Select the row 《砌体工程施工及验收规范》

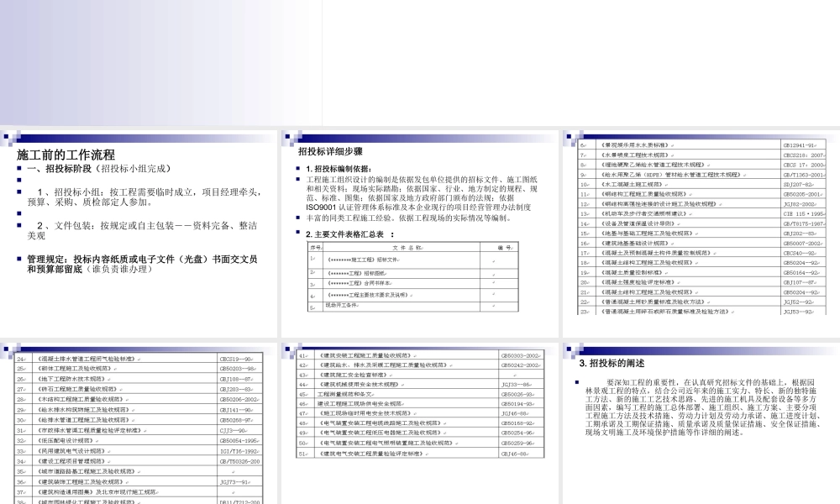click(139, 369)
